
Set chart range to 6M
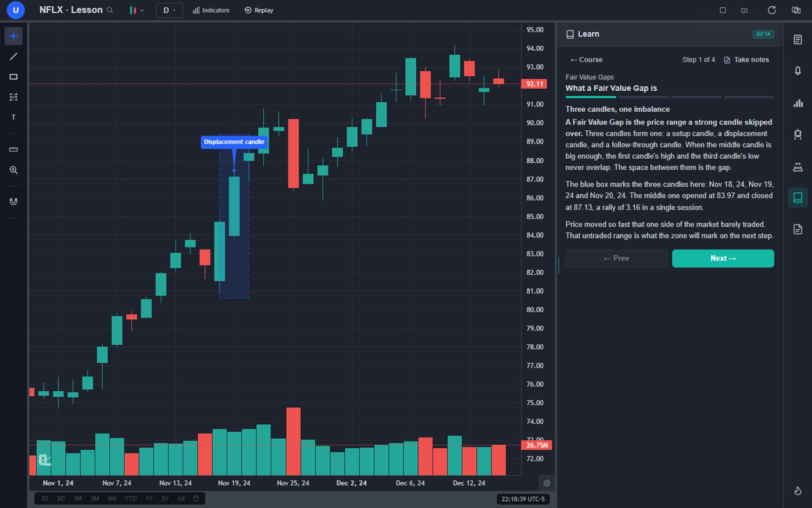112,498
